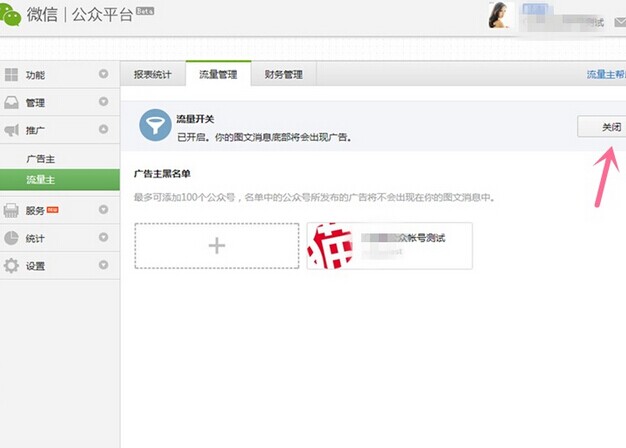Click the 推广 megaphone icon in sidebar
Screen dimensions: 626x448
point(12,129)
